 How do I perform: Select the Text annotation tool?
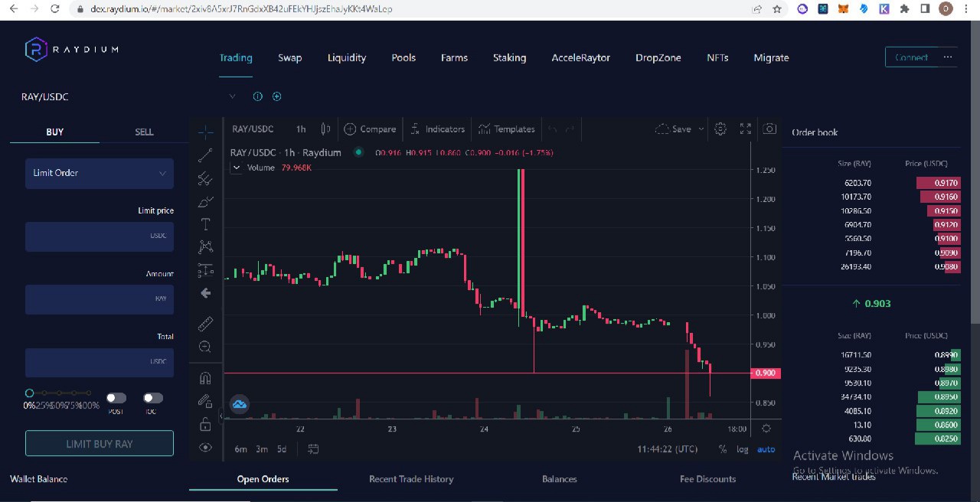point(205,224)
